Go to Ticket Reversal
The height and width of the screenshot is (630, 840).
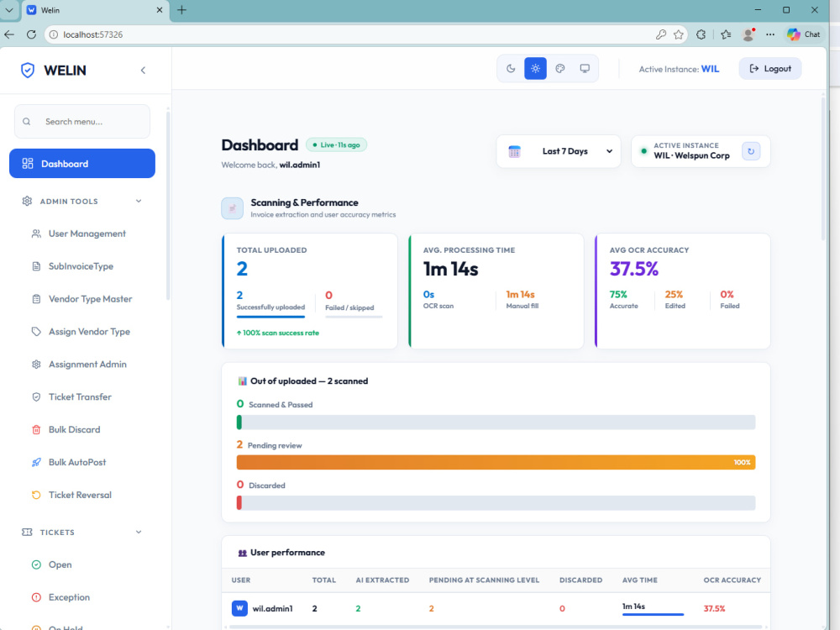pyautogui.click(x=80, y=495)
